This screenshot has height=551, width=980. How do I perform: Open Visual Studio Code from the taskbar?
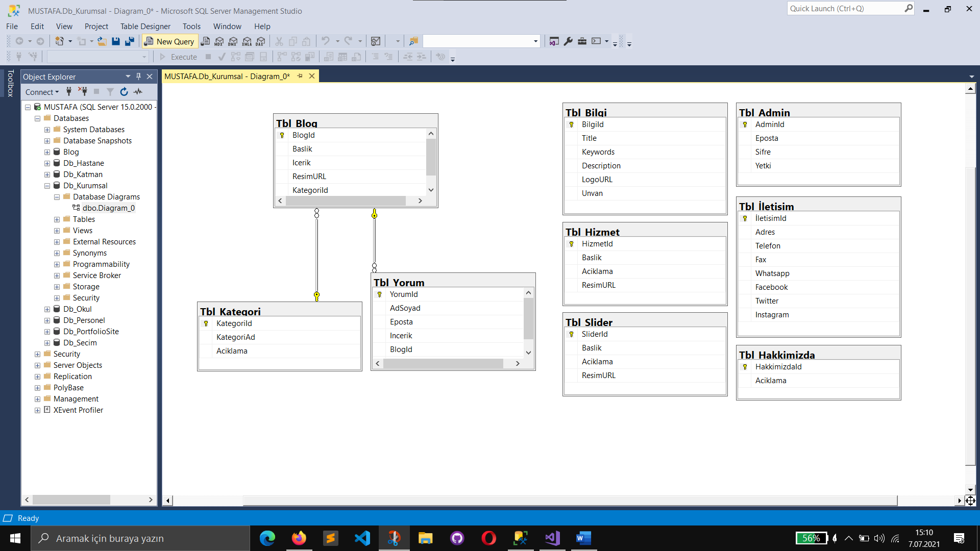362,538
